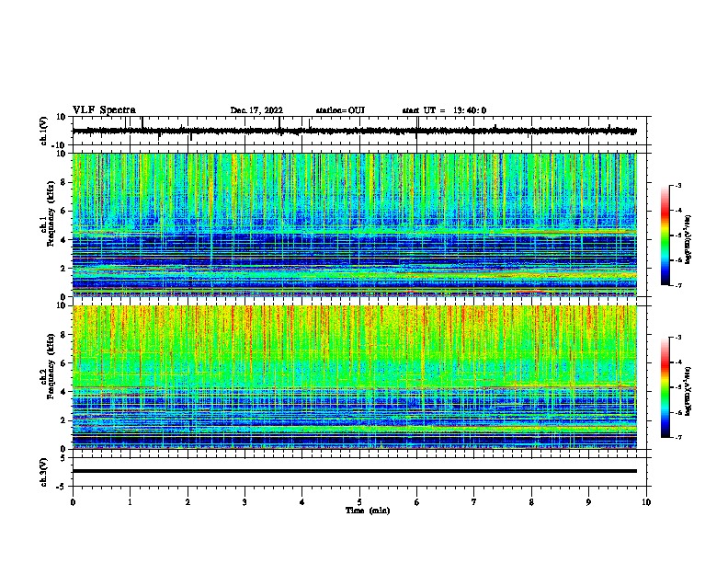Click the "VLF Spectra" title text
This screenshot has height=563, width=728.
[104, 110]
